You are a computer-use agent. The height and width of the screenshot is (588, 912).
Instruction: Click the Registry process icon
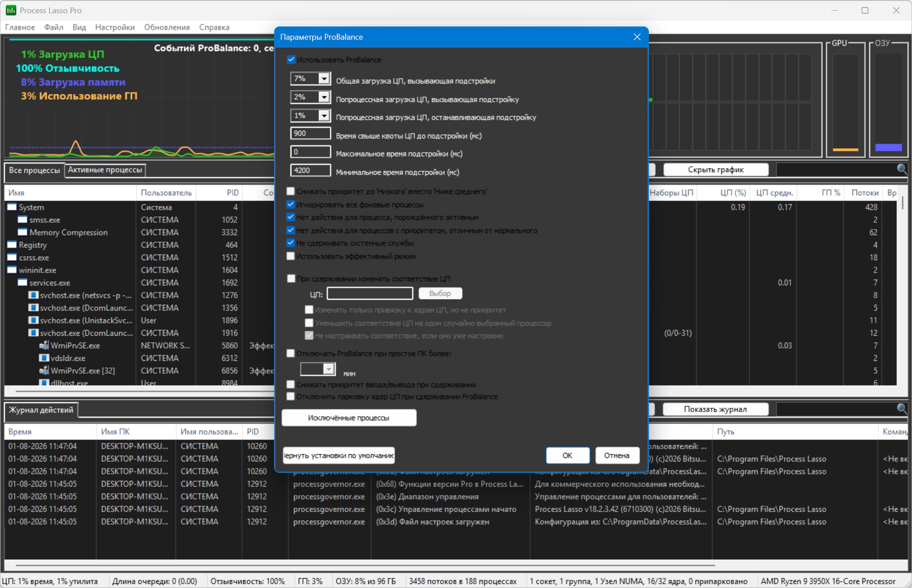pos(12,244)
